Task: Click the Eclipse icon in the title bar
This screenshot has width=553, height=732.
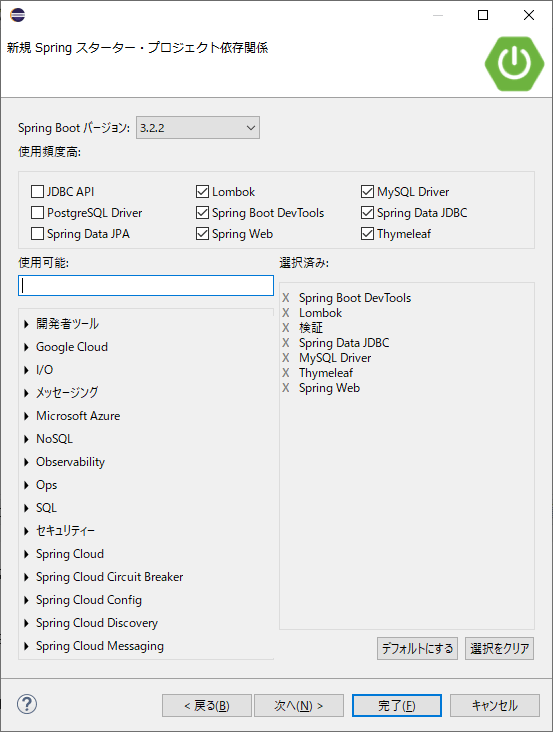Action: 17,15
